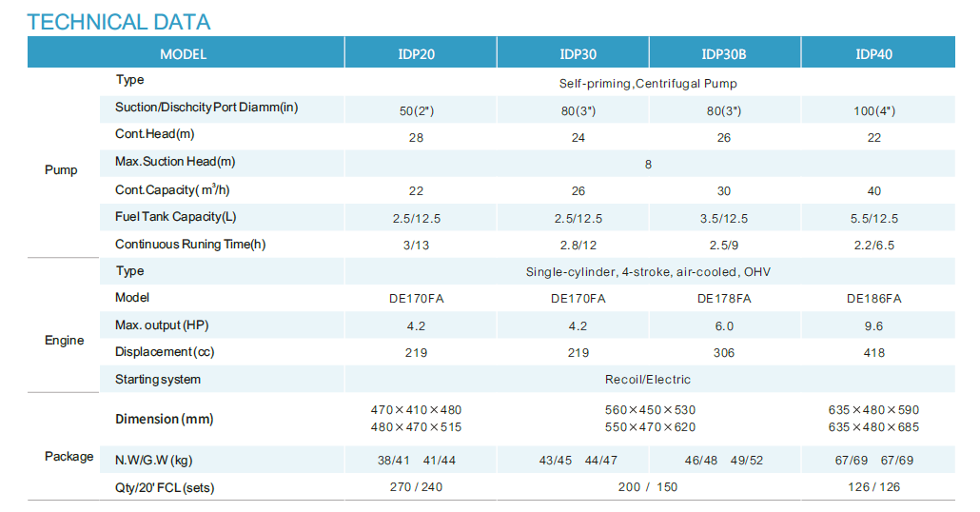Select the MODEL header cell
980x512 pixels.
click(x=183, y=54)
